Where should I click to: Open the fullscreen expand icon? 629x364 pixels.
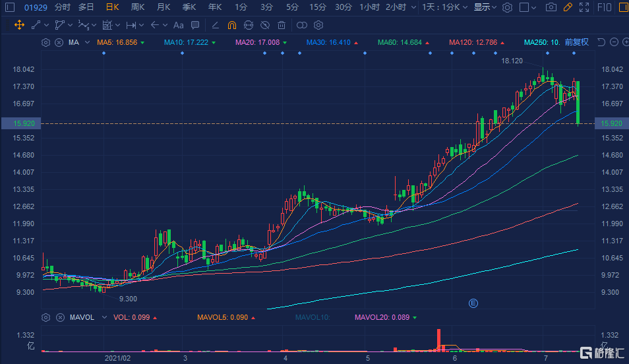point(584,7)
